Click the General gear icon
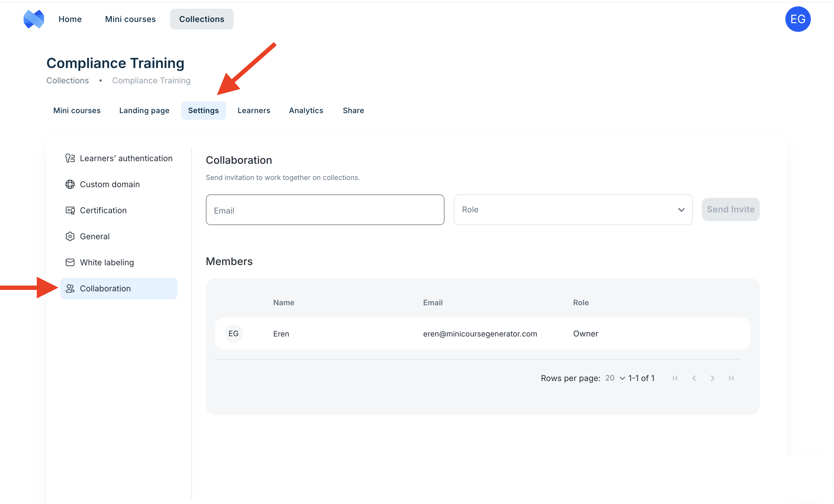The width and height of the screenshot is (834, 504). tap(70, 236)
